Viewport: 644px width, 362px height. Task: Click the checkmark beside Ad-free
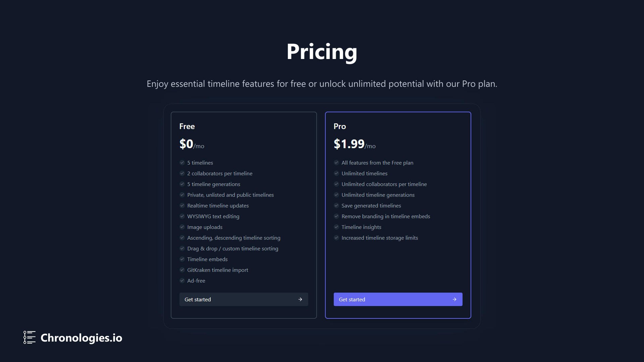182,281
